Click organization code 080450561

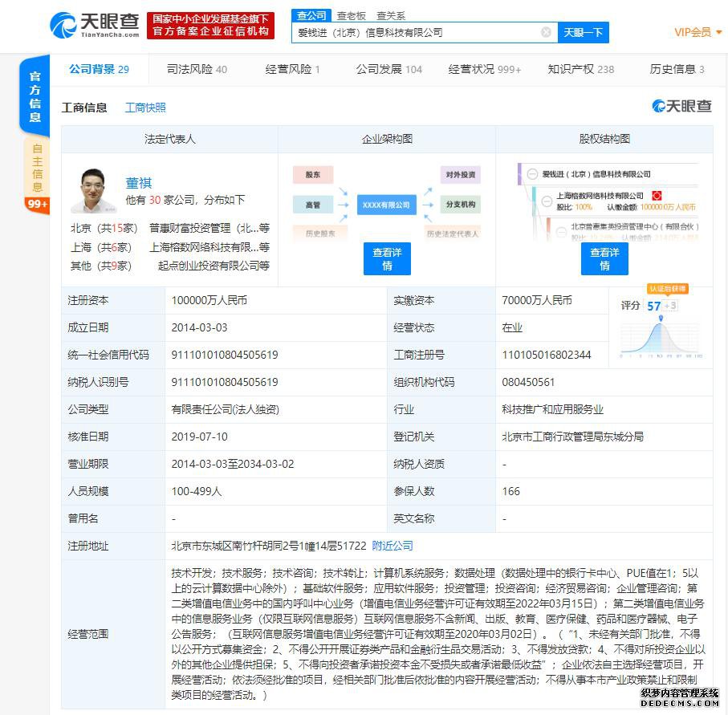coord(528,382)
